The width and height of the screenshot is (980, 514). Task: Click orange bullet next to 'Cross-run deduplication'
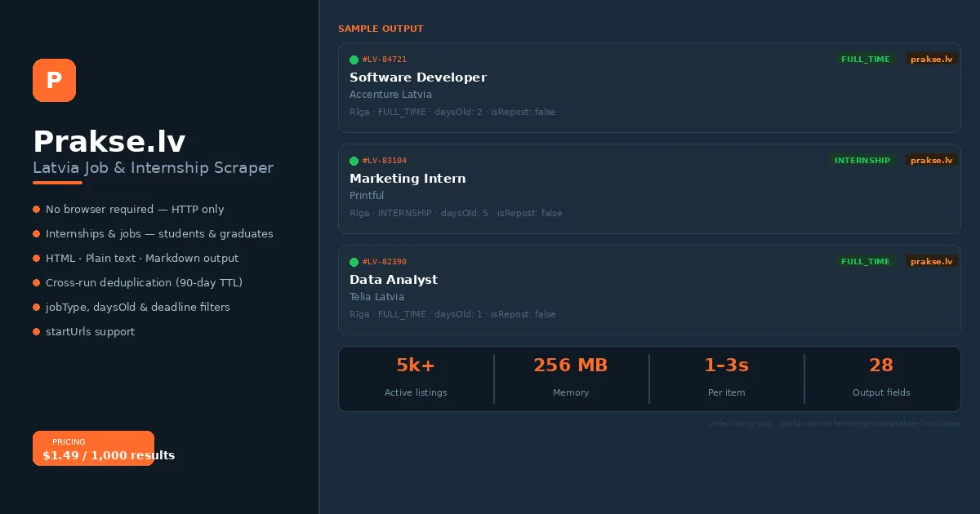pos(37,283)
